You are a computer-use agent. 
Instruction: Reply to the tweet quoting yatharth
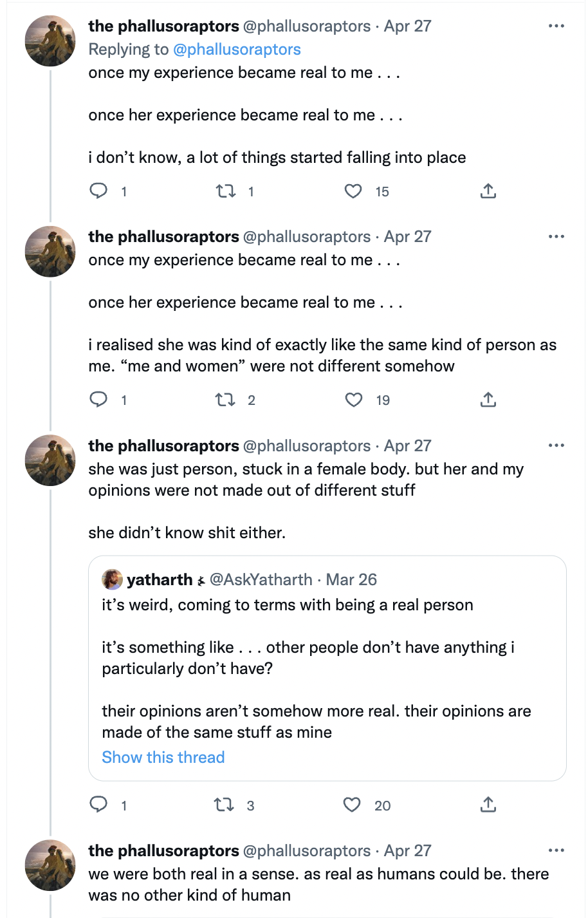tap(98, 805)
